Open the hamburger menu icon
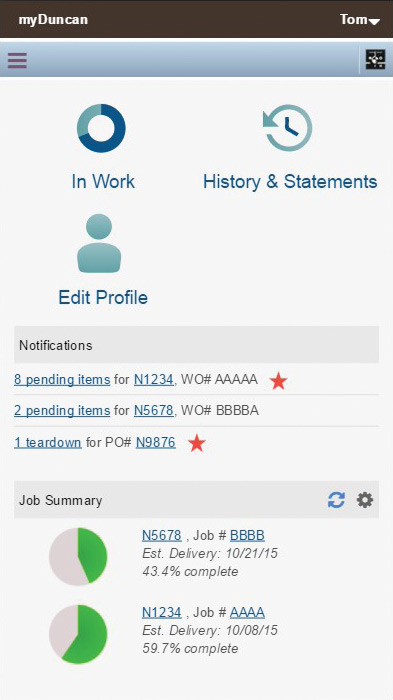Image resolution: width=393 pixels, height=700 pixels. 17,60
